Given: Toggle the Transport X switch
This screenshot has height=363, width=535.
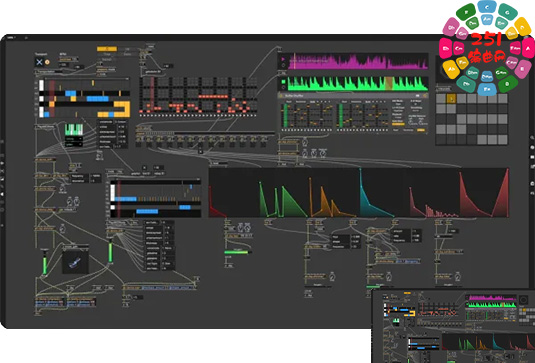Looking at the screenshot, I should click(39, 62).
